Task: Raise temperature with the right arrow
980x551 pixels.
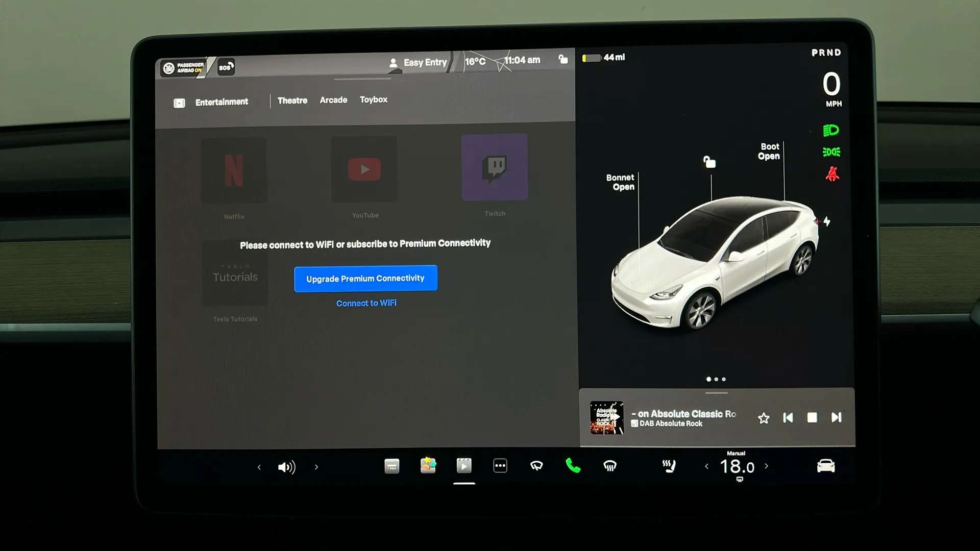Action: pos(767,466)
